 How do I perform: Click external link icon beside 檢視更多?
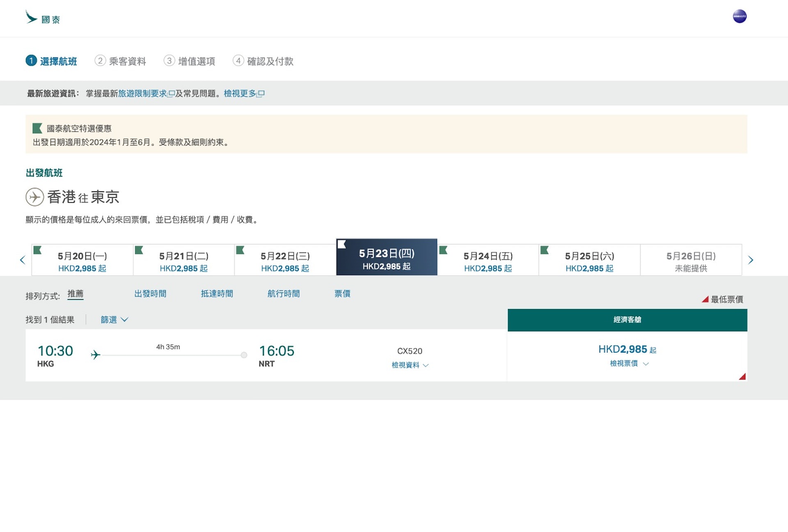261,94
